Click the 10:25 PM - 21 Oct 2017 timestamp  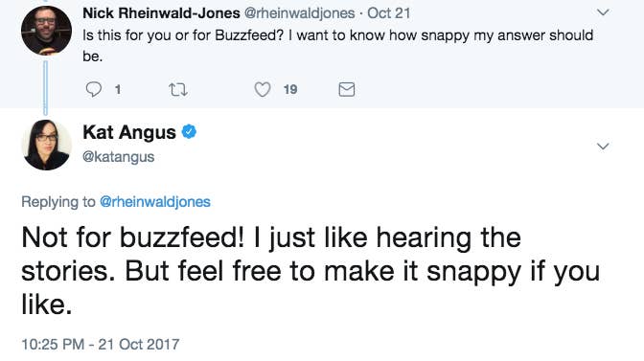pyautogui.click(x=101, y=344)
